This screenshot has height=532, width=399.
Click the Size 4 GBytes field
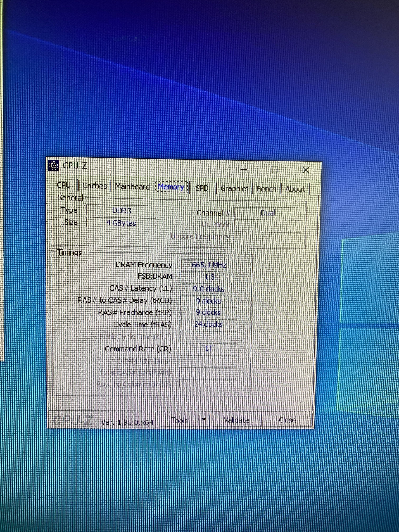(121, 223)
